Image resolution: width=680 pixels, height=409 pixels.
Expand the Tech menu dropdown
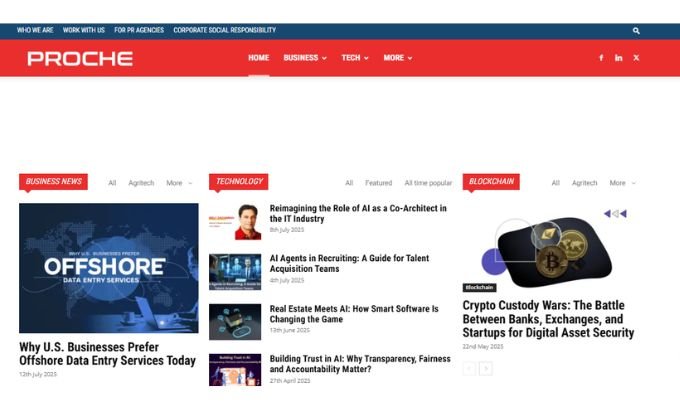point(354,58)
